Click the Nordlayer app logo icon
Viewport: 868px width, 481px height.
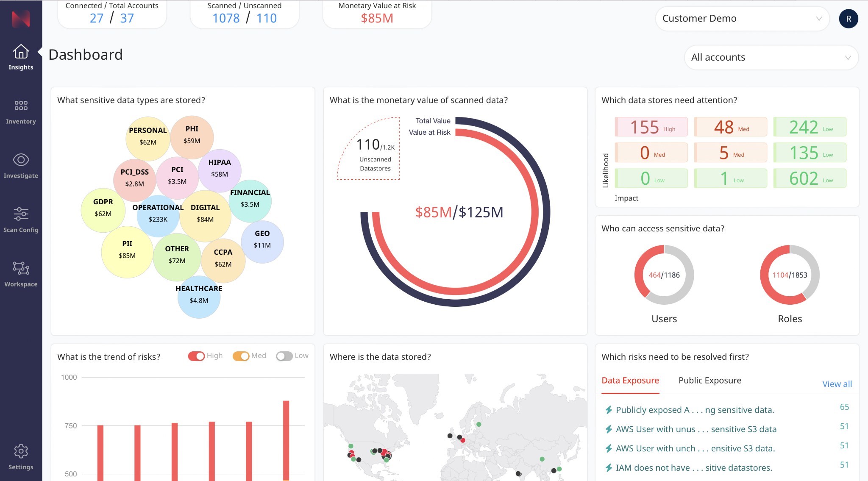pyautogui.click(x=21, y=18)
